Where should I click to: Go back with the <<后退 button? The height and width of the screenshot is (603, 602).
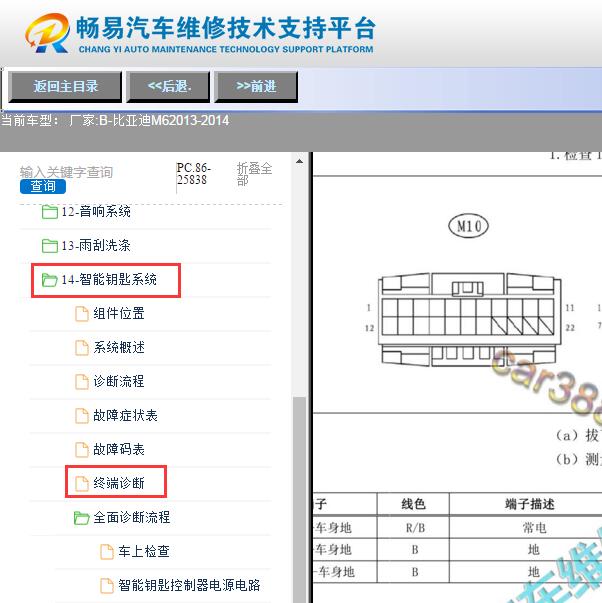pyautogui.click(x=168, y=87)
